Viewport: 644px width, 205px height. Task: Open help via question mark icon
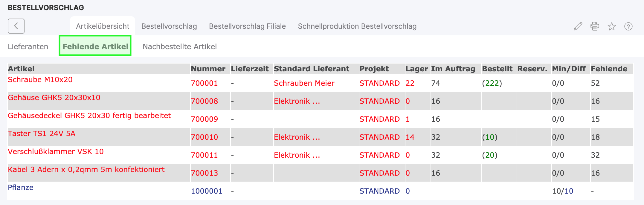coord(629,26)
